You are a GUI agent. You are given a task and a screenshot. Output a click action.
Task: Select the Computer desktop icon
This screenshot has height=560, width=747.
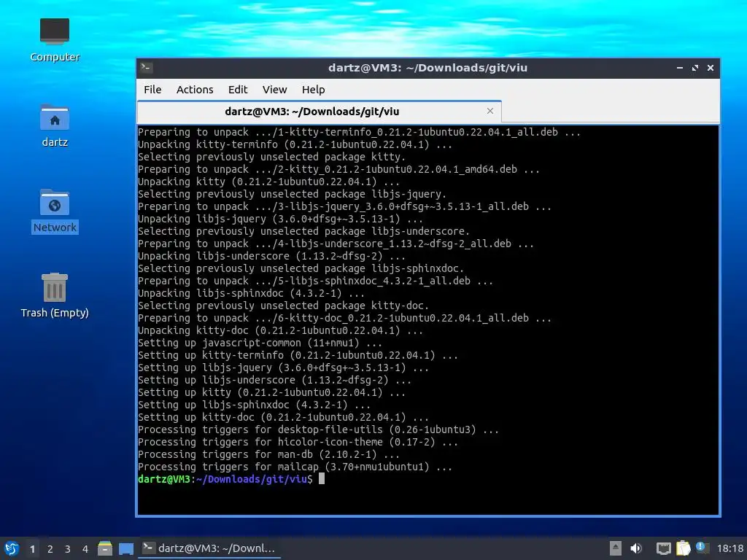point(55,40)
